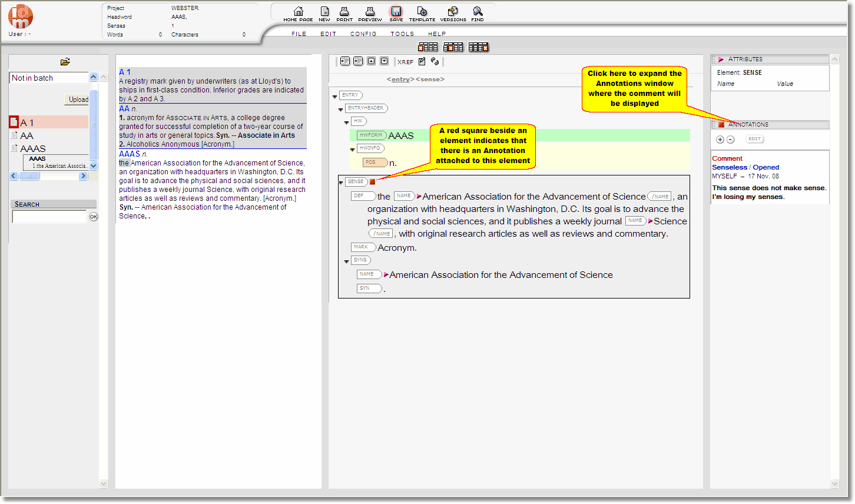Click the blue 'A 1' headword in preview
855x504 pixels.
click(x=125, y=72)
